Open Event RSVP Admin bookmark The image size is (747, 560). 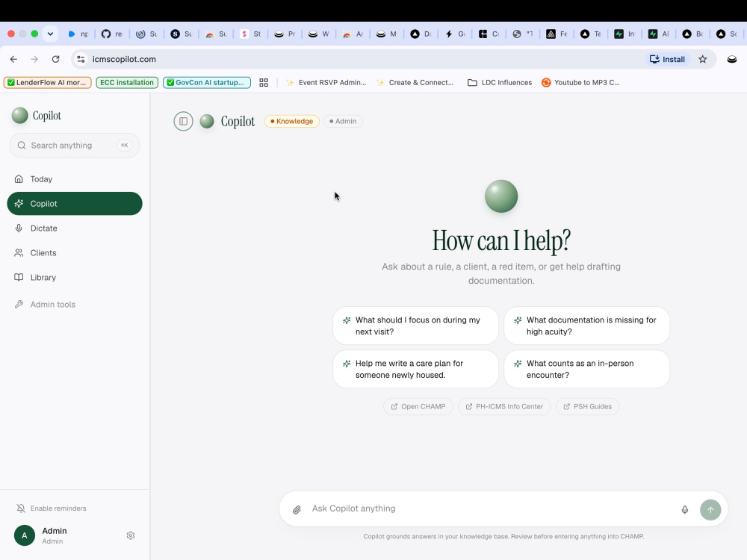(x=326, y=82)
